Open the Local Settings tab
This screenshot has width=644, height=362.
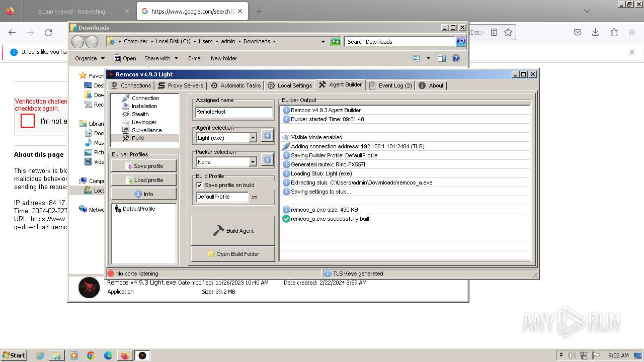point(290,85)
